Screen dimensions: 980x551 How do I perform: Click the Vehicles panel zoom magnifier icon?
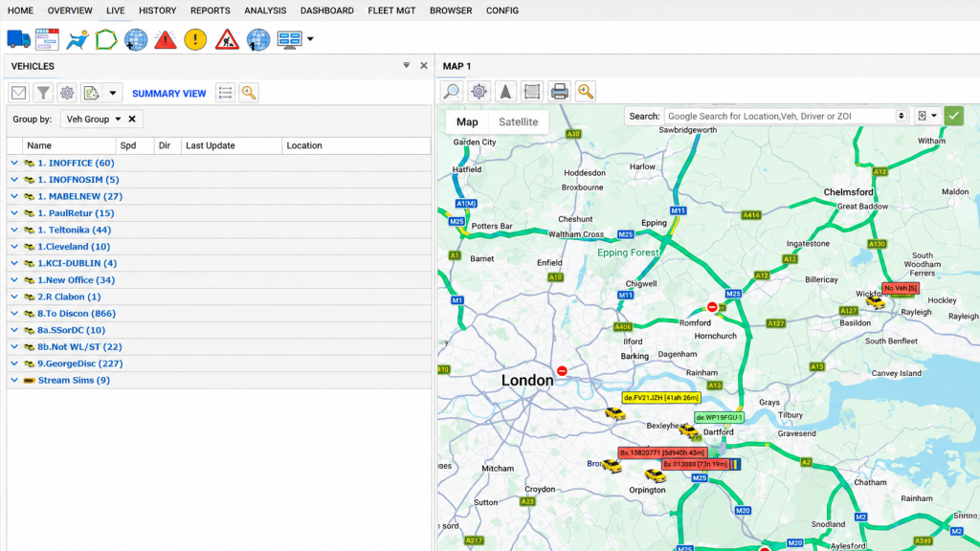(x=249, y=93)
